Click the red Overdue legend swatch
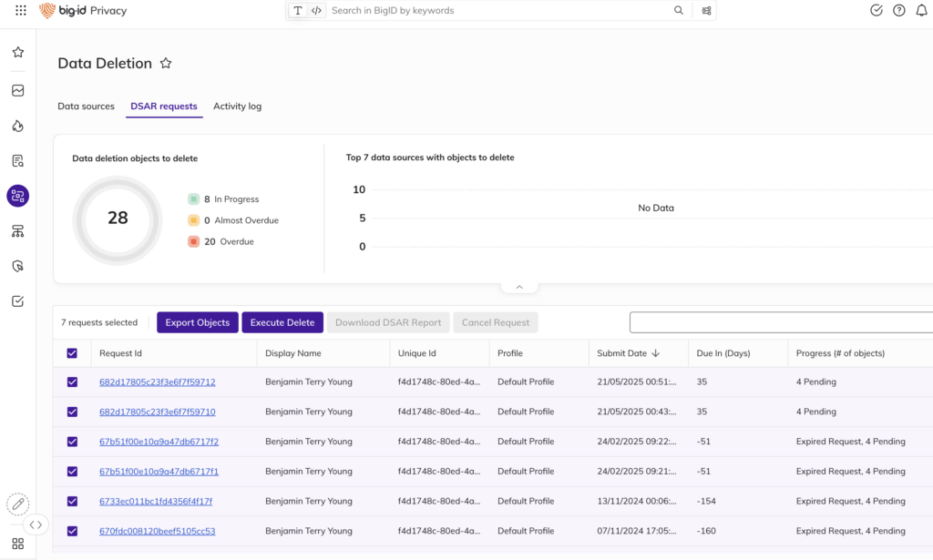Image resolution: width=933 pixels, height=560 pixels. pos(193,242)
